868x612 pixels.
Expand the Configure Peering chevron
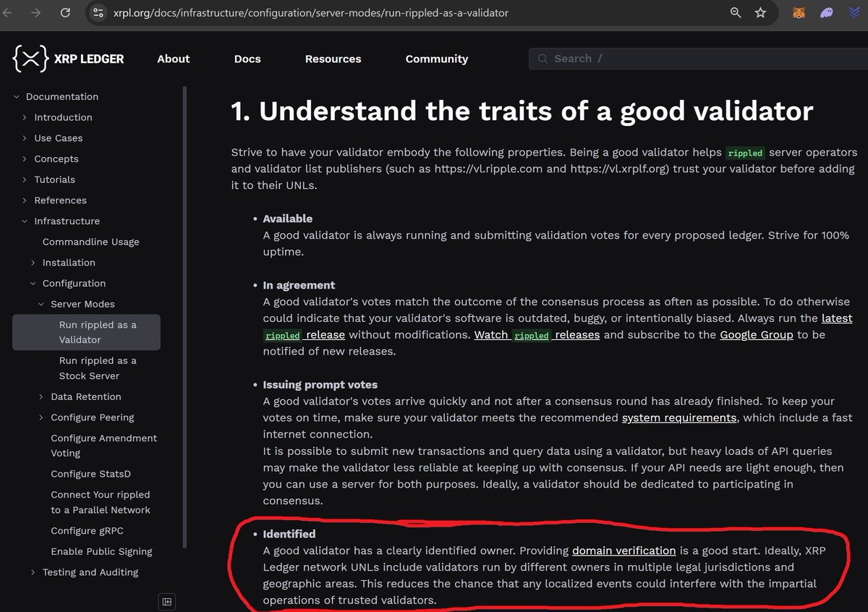(x=41, y=417)
